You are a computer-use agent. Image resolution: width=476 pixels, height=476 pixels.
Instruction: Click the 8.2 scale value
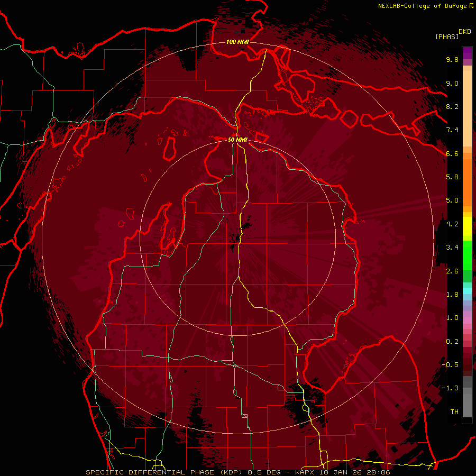452,106
